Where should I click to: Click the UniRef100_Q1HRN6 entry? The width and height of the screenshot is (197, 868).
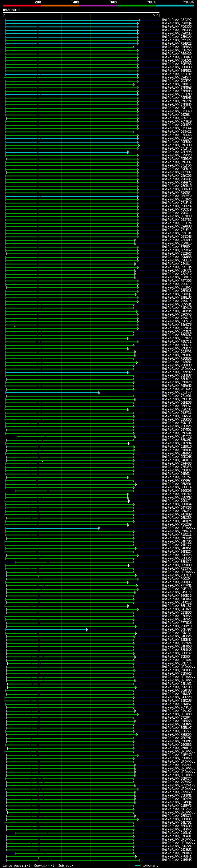pyautogui.click(x=176, y=860)
